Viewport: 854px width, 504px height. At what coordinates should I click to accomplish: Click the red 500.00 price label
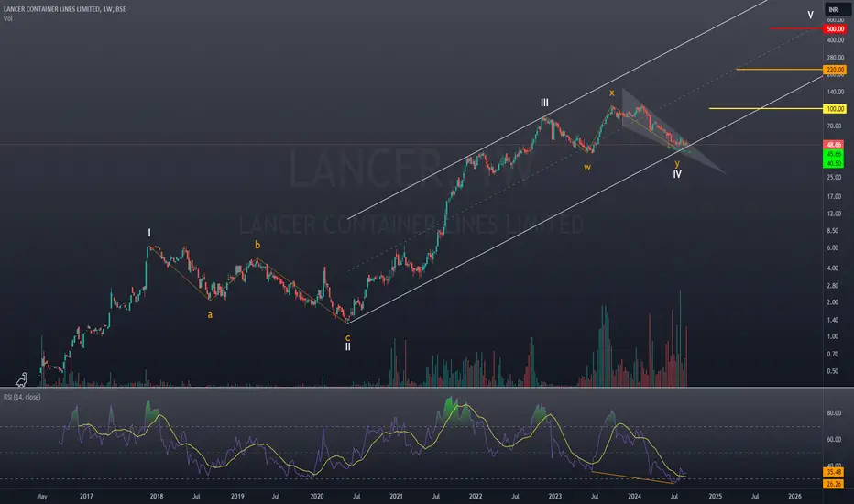point(835,29)
